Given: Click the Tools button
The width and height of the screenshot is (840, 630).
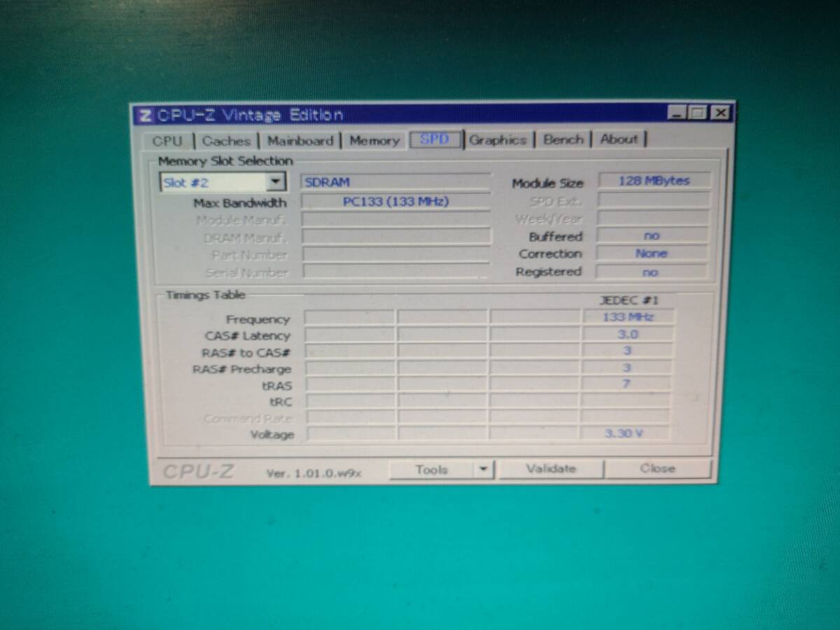Looking at the screenshot, I should point(431,470).
